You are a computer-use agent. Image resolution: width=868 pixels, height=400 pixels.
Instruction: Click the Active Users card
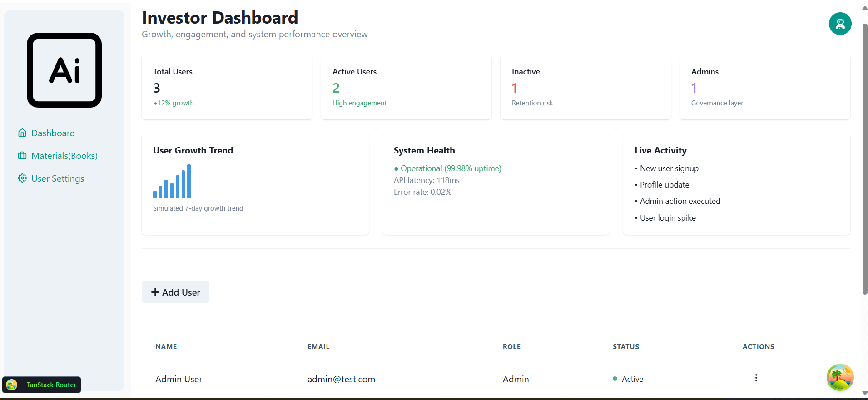point(406,87)
